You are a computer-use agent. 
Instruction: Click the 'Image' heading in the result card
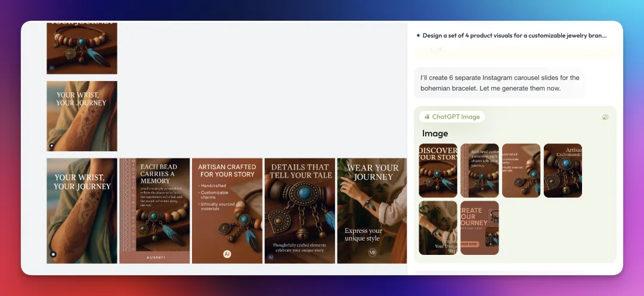[435, 133]
